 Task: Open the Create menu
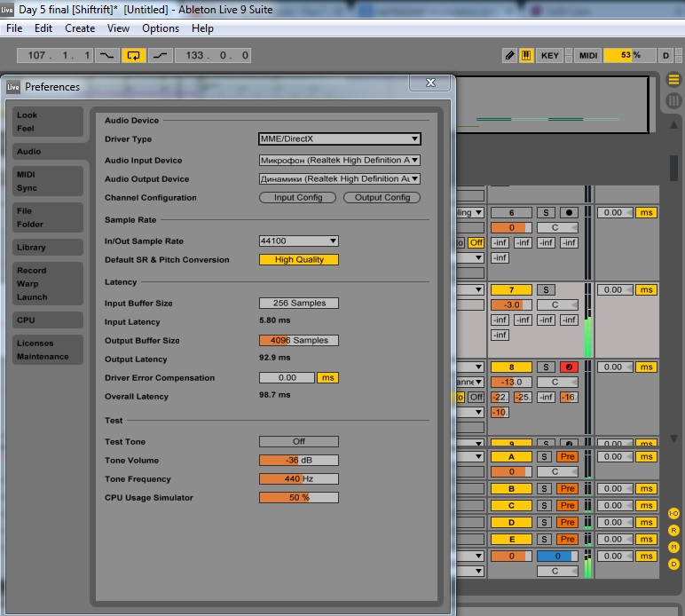point(80,28)
